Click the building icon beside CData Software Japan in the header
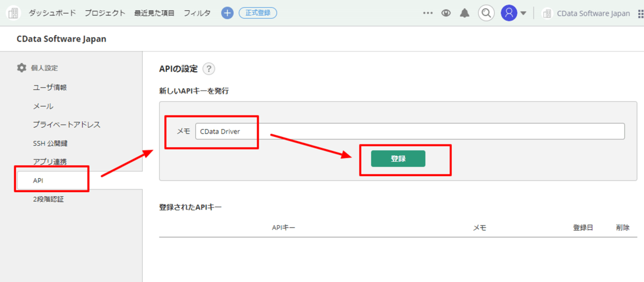Screen dimensions: 644x282 tap(547, 13)
